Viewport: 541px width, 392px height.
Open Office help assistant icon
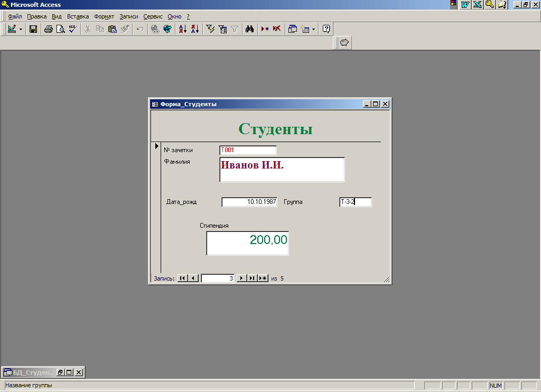pos(327,29)
